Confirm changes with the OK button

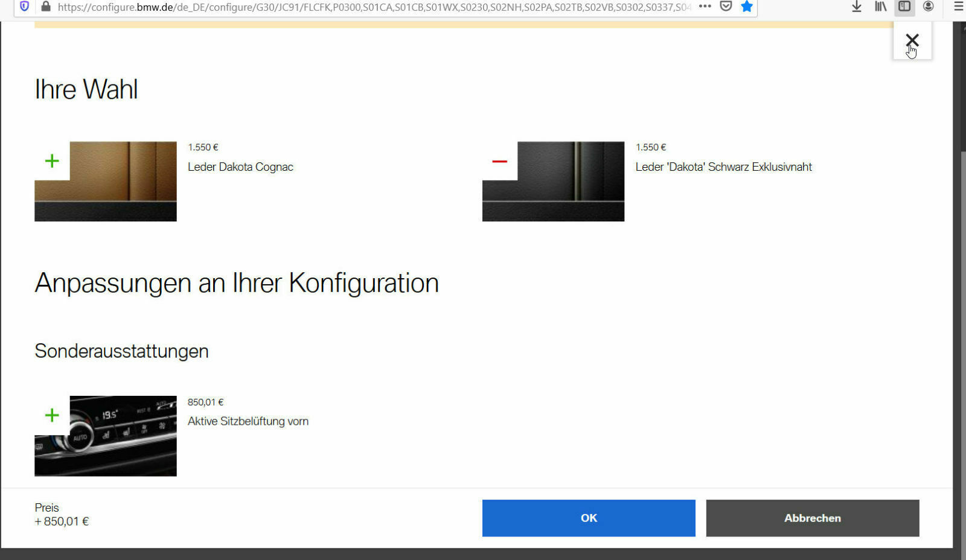588,518
